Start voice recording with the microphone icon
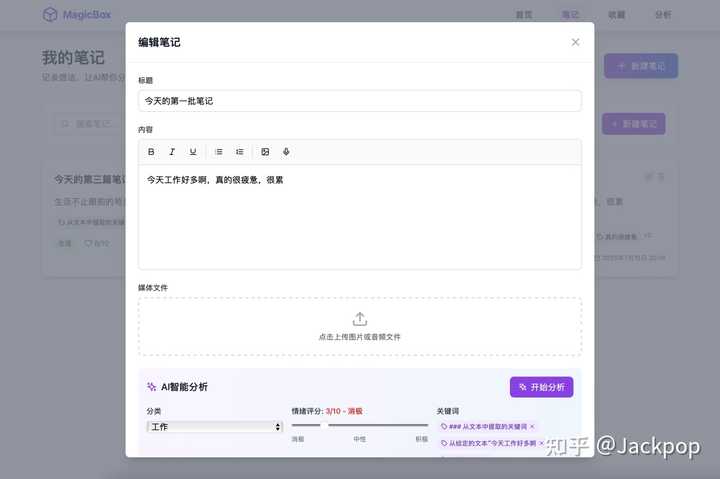 [x=286, y=152]
